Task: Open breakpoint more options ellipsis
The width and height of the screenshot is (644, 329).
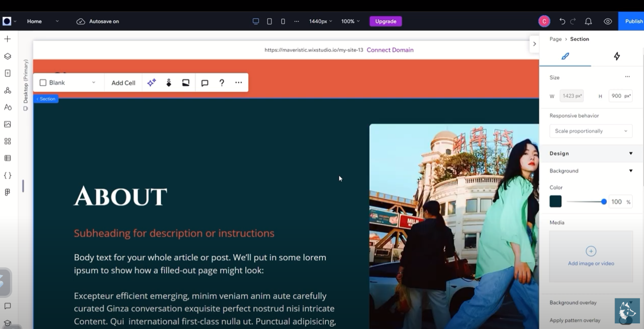Action: click(297, 21)
